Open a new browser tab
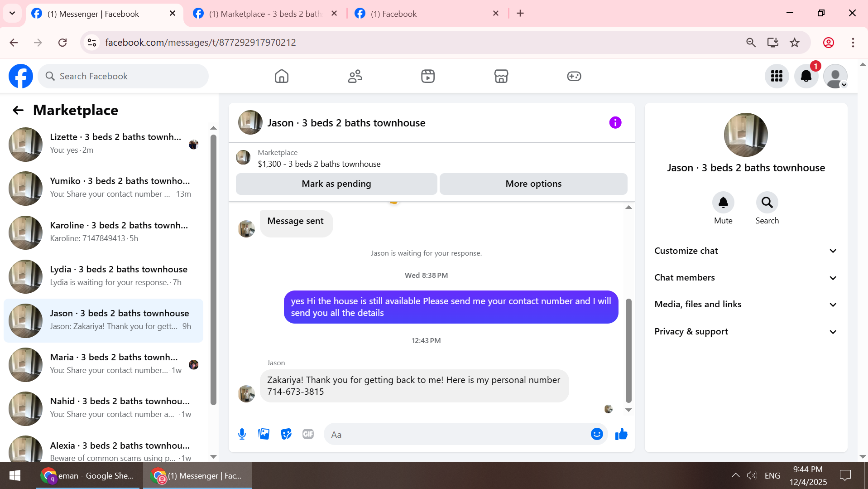 pyautogui.click(x=520, y=13)
